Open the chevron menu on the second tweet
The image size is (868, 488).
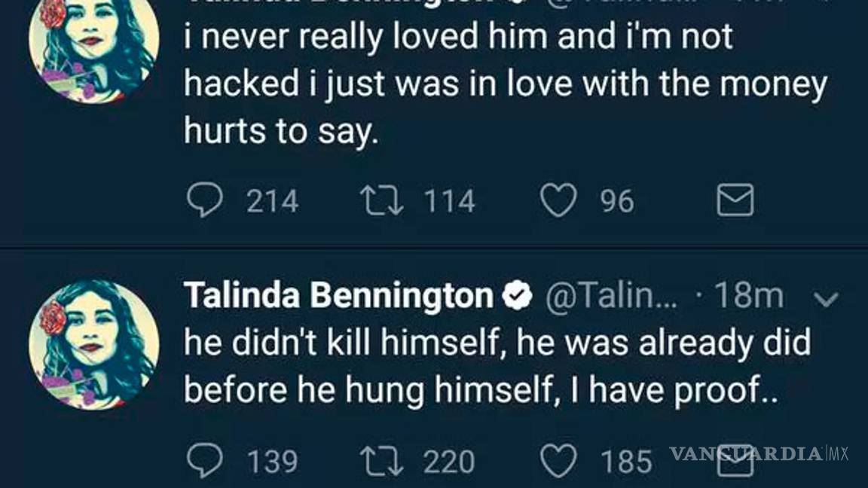(827, 297)
